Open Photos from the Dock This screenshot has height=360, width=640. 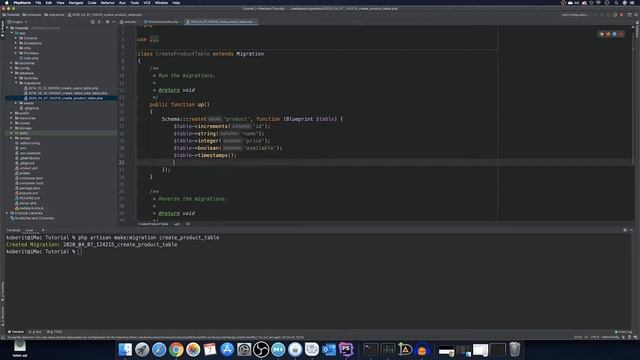tap(193, 349)
